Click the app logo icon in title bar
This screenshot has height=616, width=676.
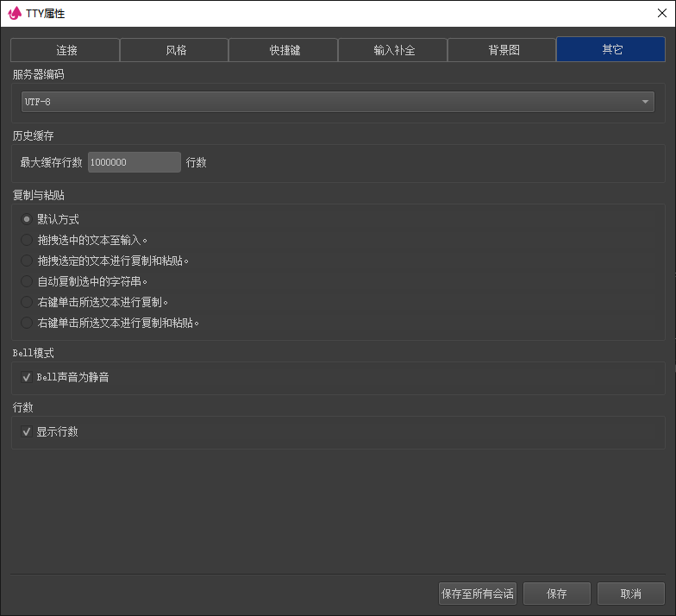pyautogui.click(x=14, y=13)
